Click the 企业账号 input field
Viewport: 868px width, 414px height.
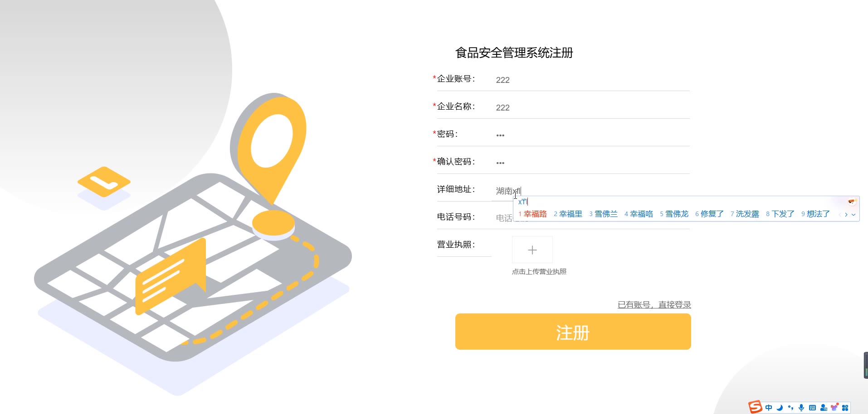590,80
